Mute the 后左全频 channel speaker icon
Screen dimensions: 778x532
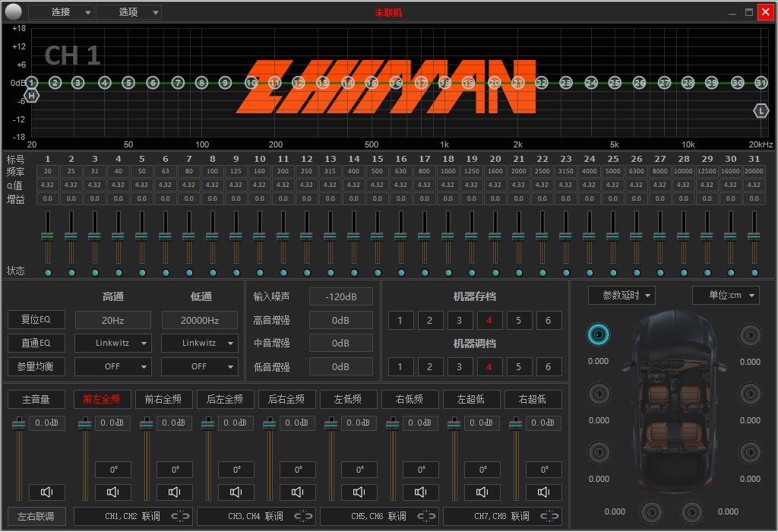(236, 492)
